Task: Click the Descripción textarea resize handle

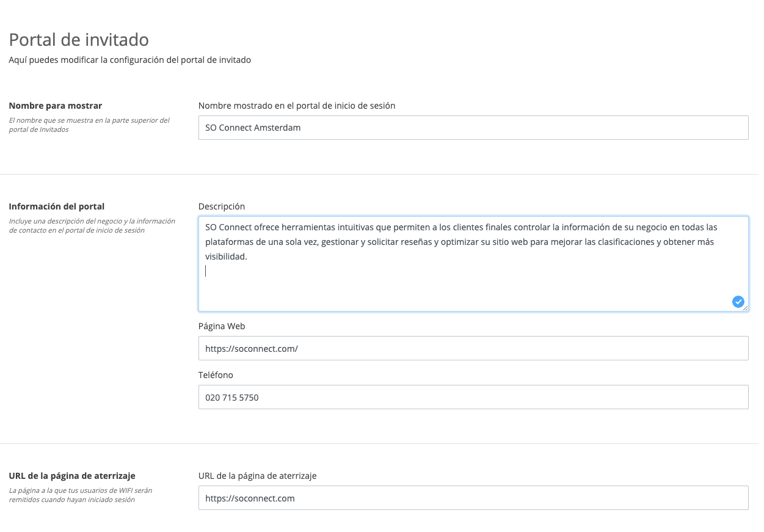Action: (745, 308)
